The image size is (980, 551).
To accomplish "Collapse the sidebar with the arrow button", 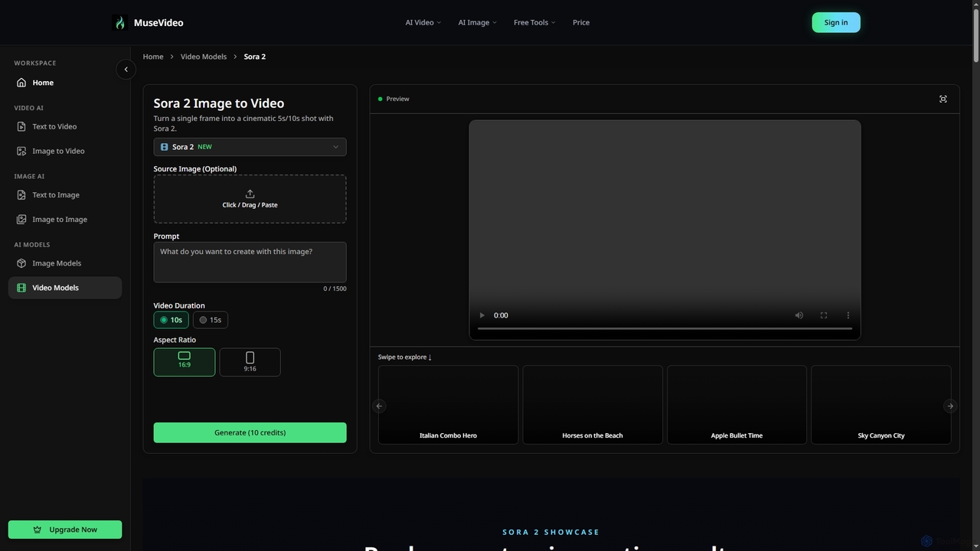I will click(x=126, y=70).
